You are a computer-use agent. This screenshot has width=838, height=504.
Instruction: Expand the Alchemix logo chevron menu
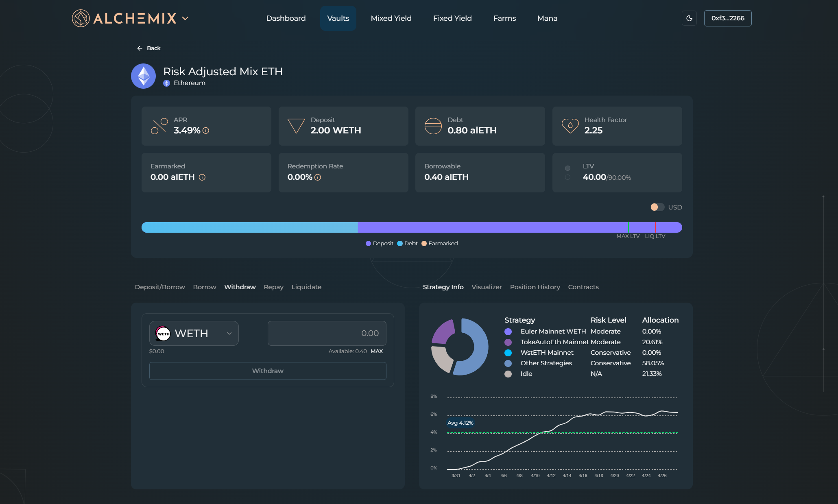coord(185,18)
